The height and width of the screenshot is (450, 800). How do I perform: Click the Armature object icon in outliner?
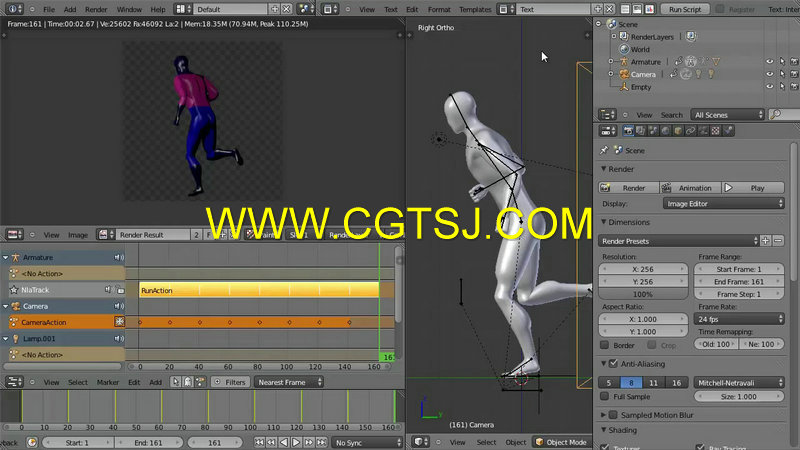pos(623,62)
